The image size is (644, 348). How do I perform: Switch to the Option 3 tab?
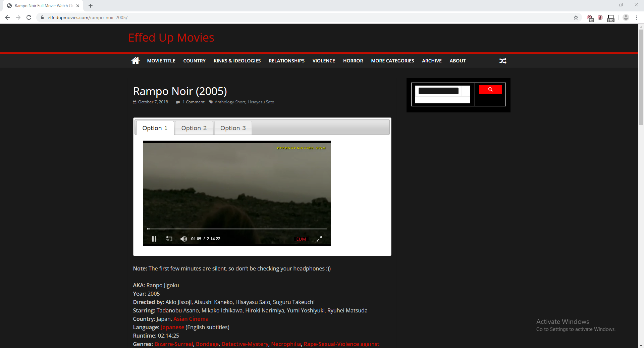click(233, 128)
